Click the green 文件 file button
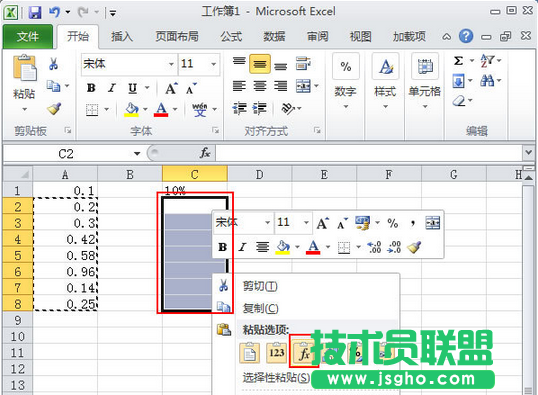 [28, 36]
